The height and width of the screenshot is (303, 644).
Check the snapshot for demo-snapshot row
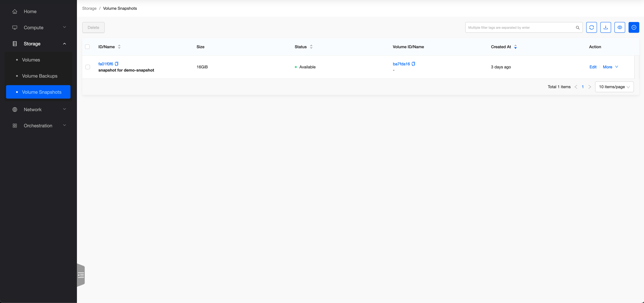pyautogui.click(x=88, y=67)
